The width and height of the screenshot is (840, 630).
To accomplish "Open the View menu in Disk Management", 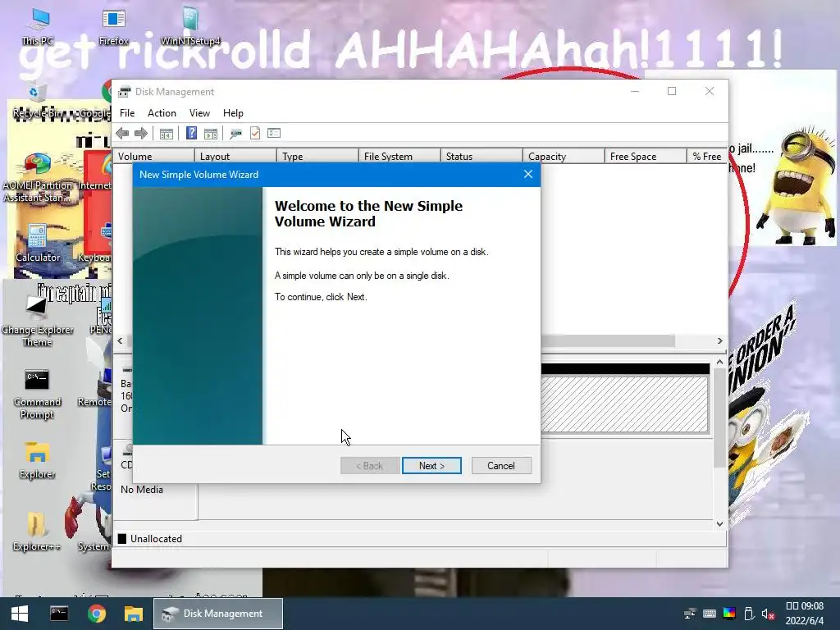I will click(x=199, y=113).
